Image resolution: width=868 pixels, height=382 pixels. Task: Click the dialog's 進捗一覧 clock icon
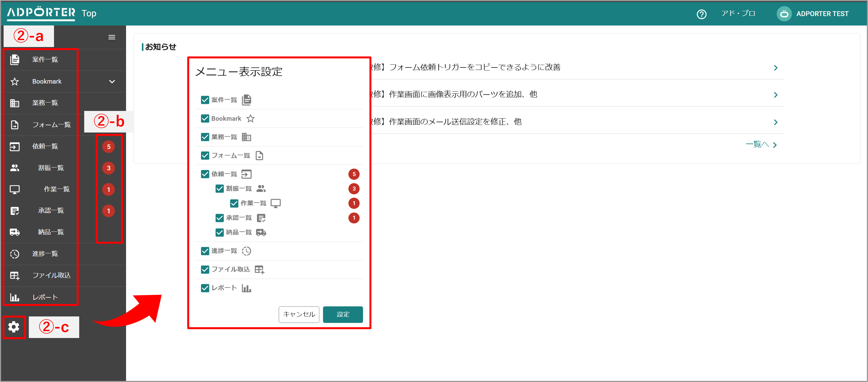point(247,251)
